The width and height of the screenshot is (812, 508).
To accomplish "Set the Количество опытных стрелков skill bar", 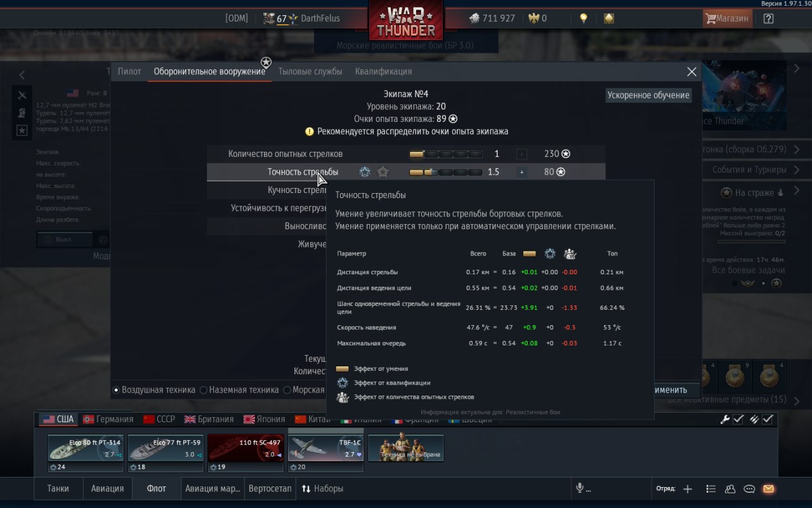I will (446, 154).
